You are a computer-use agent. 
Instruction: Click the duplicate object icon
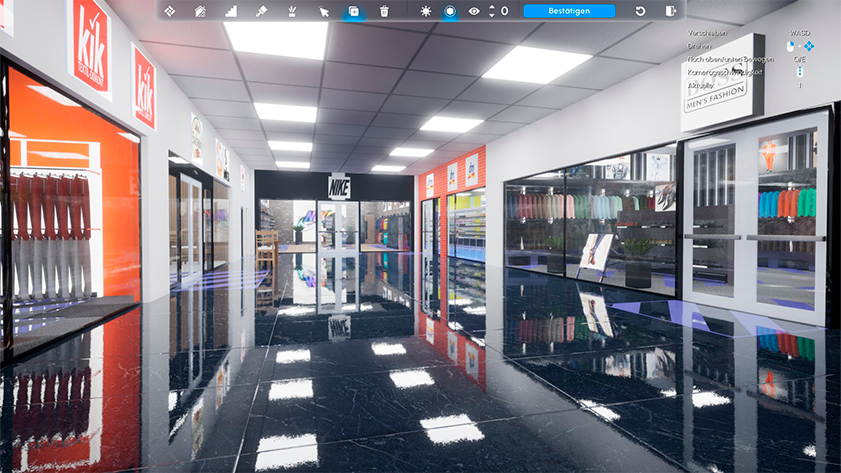(354, 11)
